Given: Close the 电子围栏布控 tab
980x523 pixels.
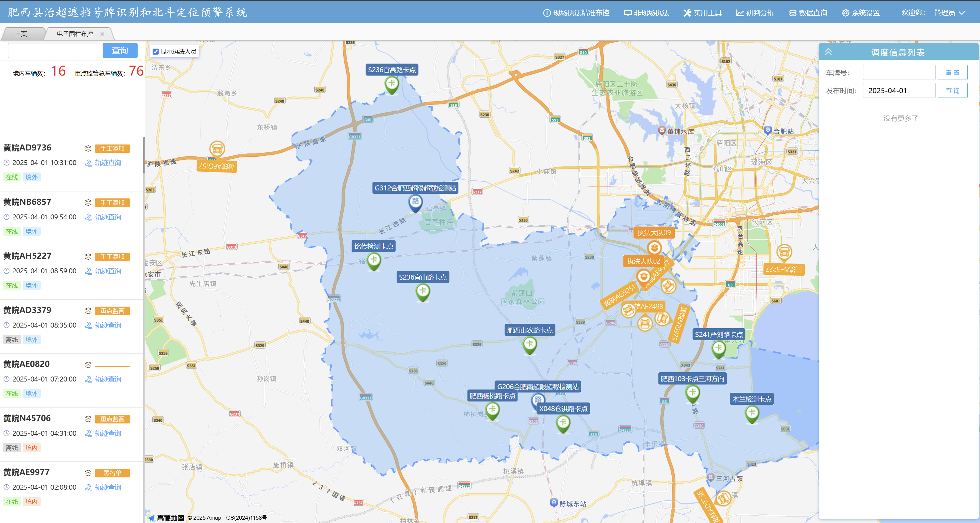Looking at the screenshot, I should point(102,34).
